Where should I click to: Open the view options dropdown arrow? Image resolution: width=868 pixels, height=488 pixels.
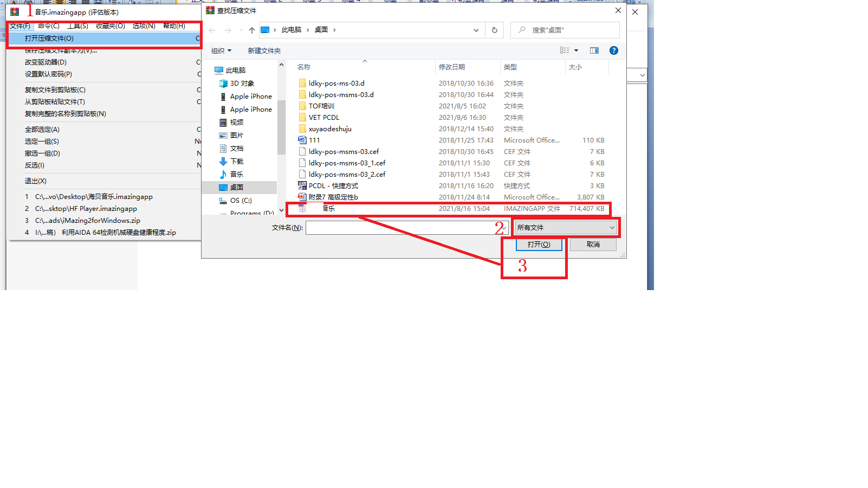coord(576,50)
